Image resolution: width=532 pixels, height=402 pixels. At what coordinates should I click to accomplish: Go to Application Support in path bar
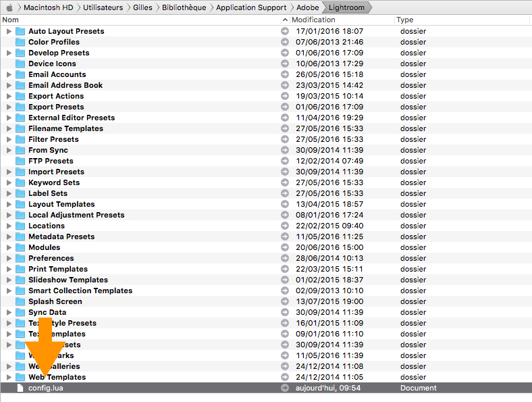[251, 7]
